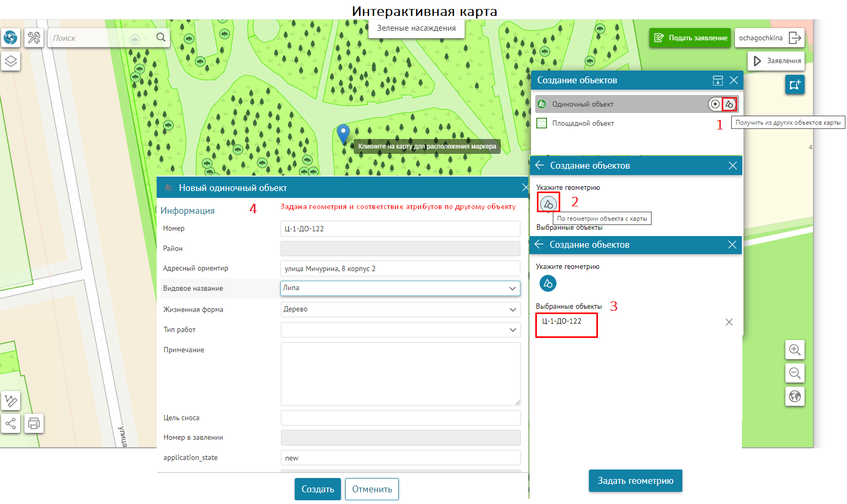Click the share map icon
The image size is (847, 504).
[x=11, y=423]
